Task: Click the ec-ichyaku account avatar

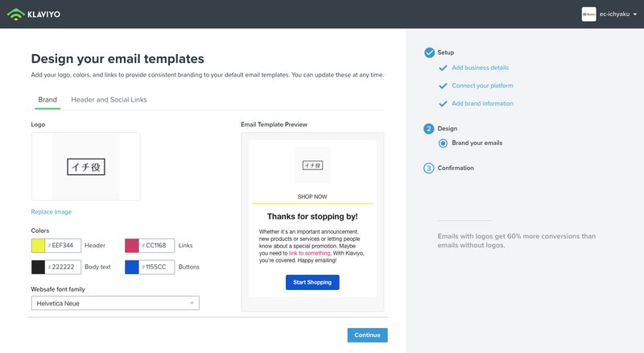Action: pos(588,15)
